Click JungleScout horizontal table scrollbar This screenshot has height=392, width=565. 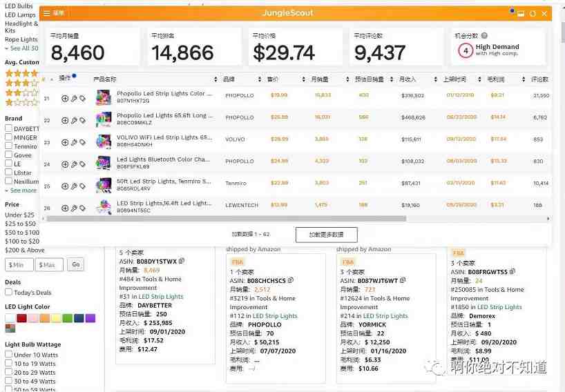[x=227, y=219]
